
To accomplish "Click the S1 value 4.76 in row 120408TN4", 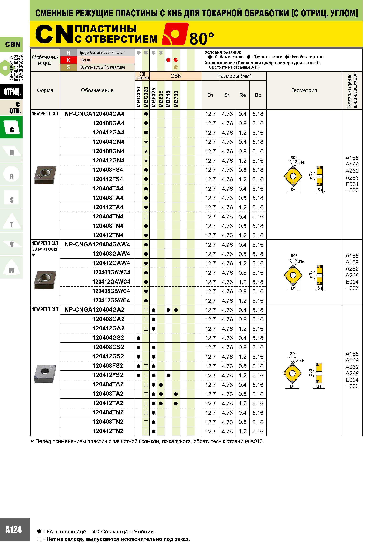I will tap(227, 226).
